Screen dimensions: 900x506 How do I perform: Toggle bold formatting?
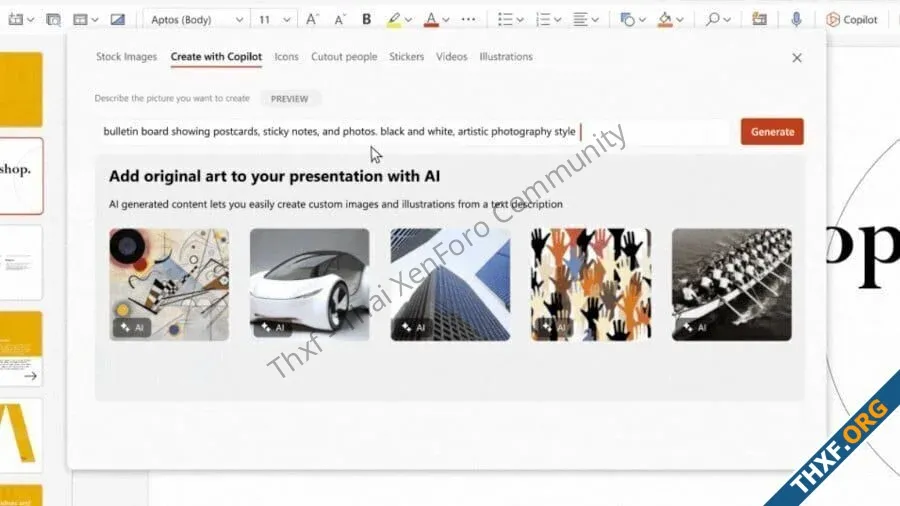[366, 20]
